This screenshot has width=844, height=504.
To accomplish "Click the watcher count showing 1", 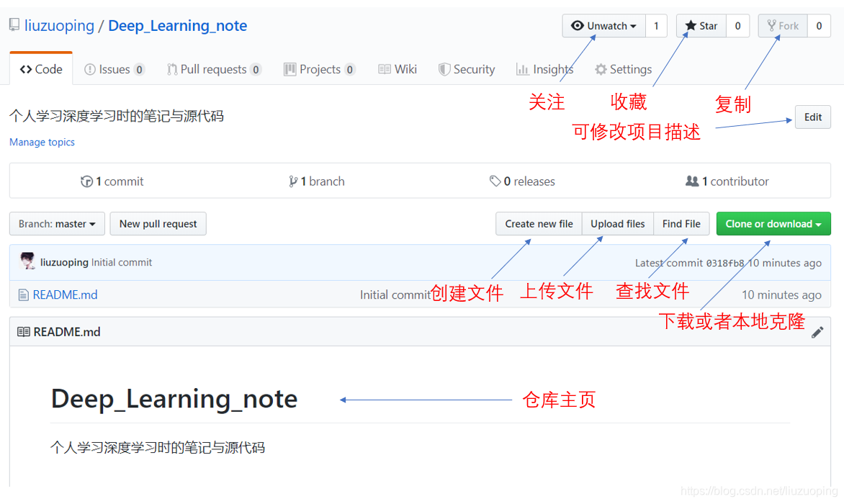I will pyautogui.click(x=656, y=26).
